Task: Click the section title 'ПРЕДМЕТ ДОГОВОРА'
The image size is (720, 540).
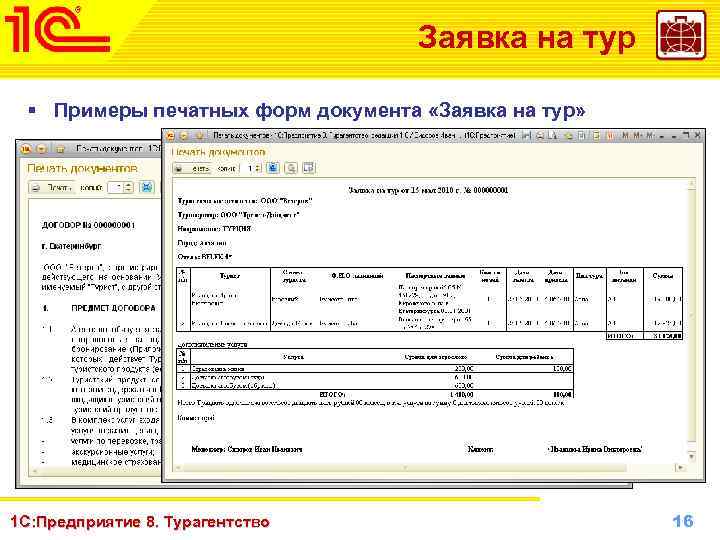Action: [113, 308]
